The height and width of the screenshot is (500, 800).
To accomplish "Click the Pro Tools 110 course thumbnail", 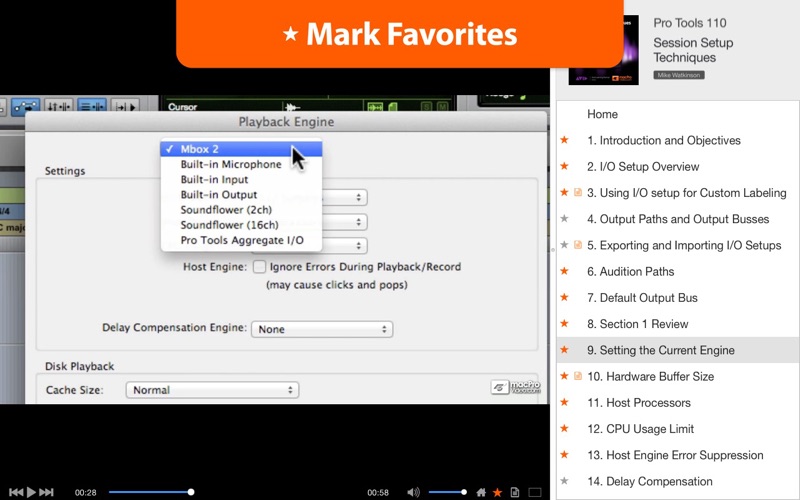I will coord(604,50).
